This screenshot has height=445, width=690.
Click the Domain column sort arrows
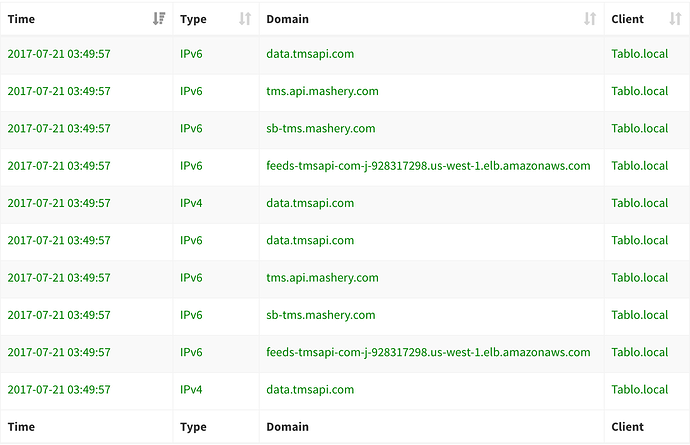(x=590, y=19)
